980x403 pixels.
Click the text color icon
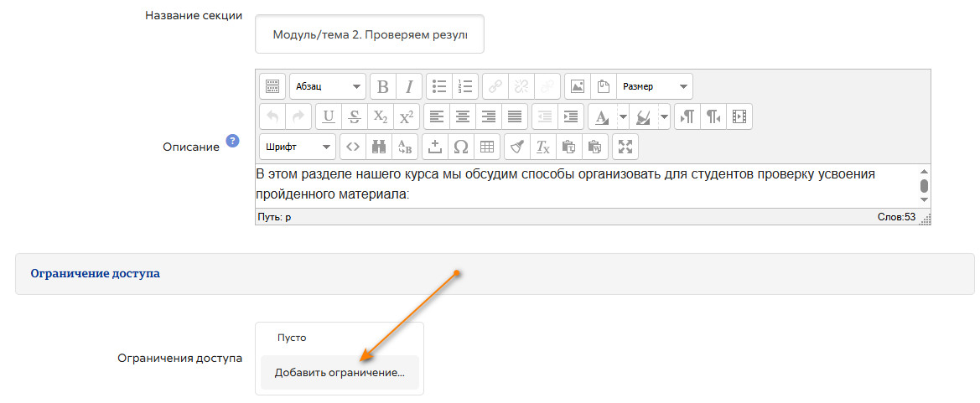tap(602, 116)
